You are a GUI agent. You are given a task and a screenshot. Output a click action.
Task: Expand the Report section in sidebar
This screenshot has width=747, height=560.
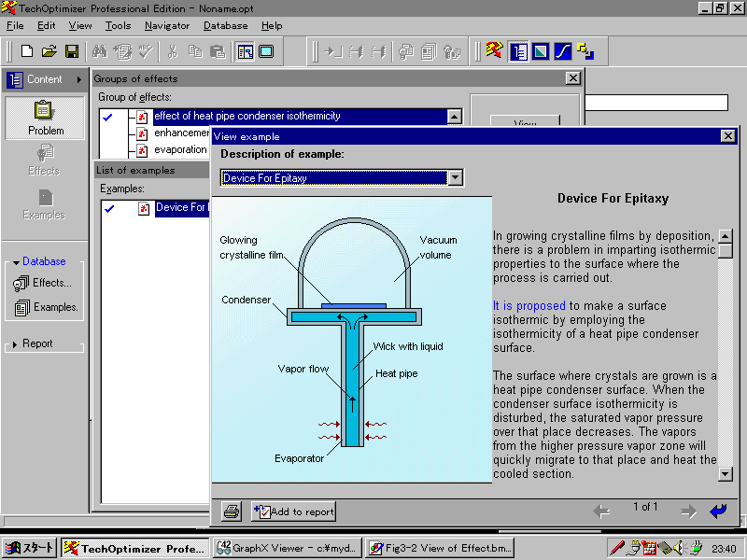(x=15, y=343)
